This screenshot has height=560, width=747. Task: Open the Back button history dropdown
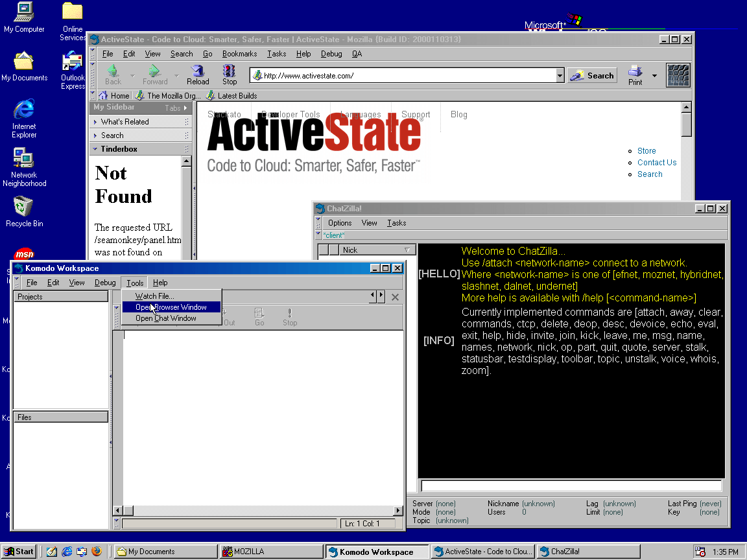click(132, 76)
